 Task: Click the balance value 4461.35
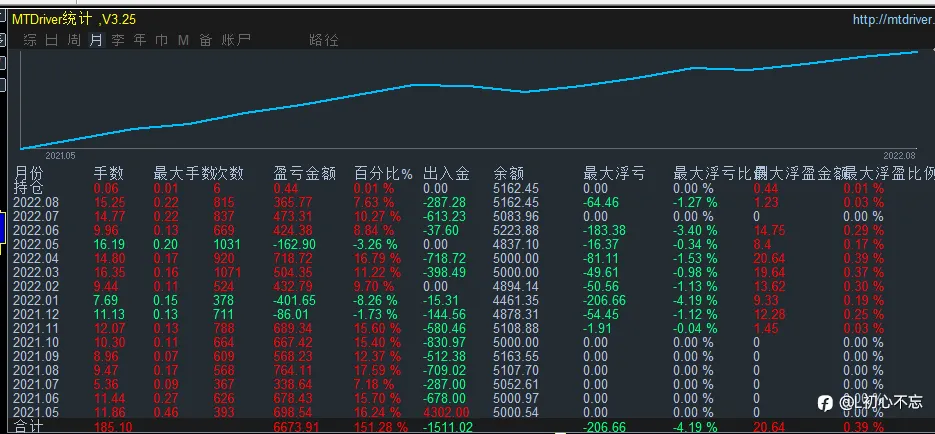pyautogui.click(x=516, y=300)
